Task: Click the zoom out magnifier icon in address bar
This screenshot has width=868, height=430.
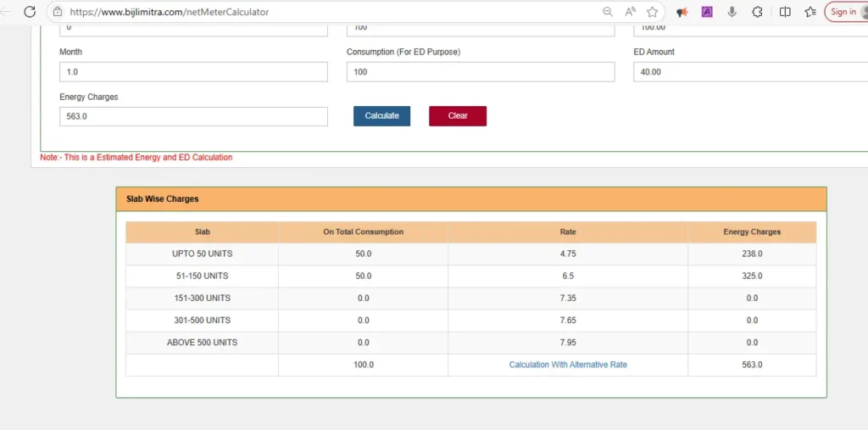Action: pos(608,12)
